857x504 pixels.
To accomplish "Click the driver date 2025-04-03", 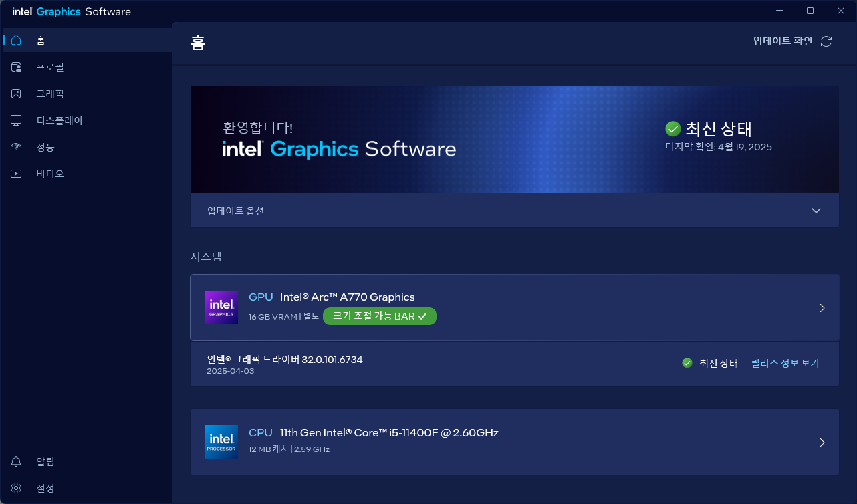I will (231, 371).
